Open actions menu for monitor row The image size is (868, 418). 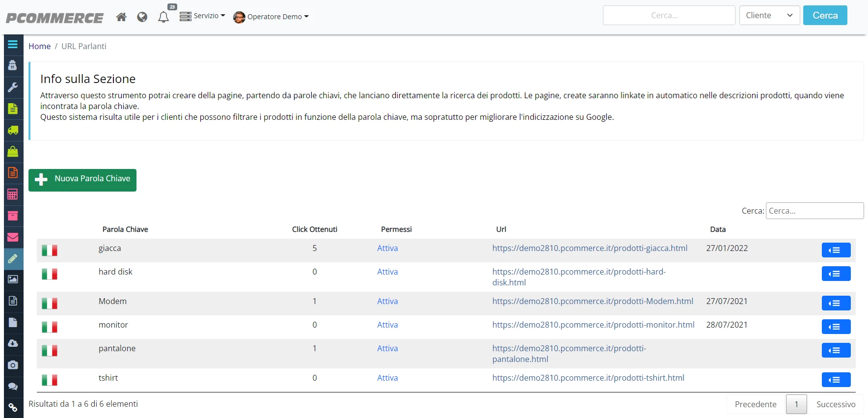pyautogui.click(x=836, y=327)
